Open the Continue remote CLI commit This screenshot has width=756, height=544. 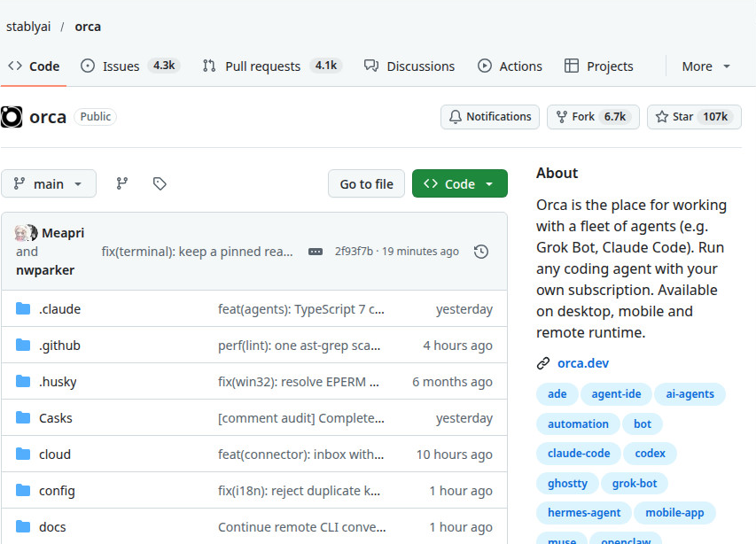pyautogui.click(x=302, y=527)
